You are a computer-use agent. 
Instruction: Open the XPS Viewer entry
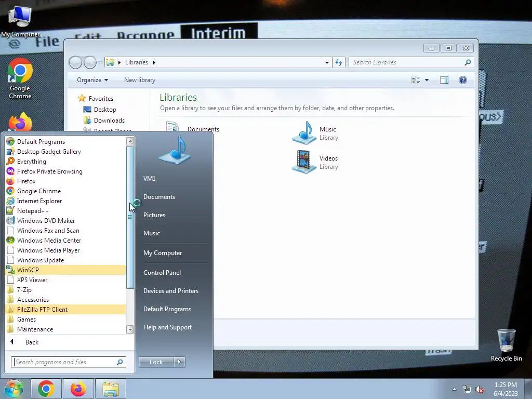click(x=65, y=280)
